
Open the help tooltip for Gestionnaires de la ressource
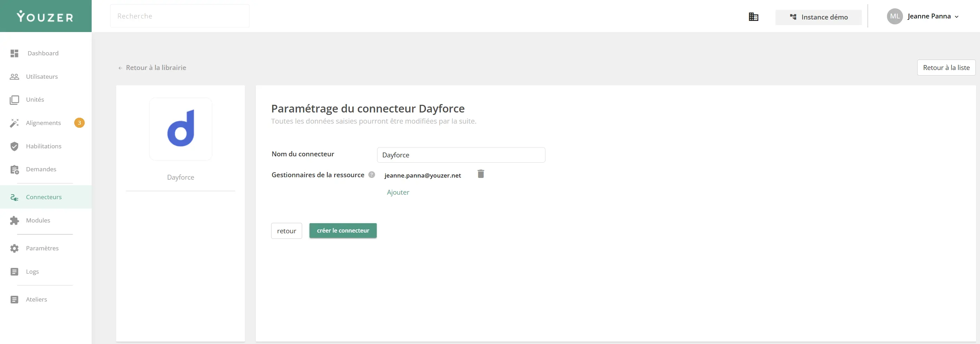[x=371, y=174]
